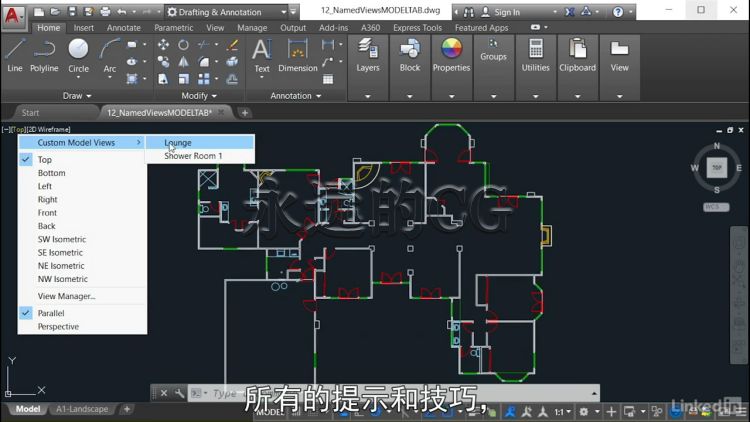The image size is (750, 422).
Task: Select the Dimension tool
Action: point(298,56)
